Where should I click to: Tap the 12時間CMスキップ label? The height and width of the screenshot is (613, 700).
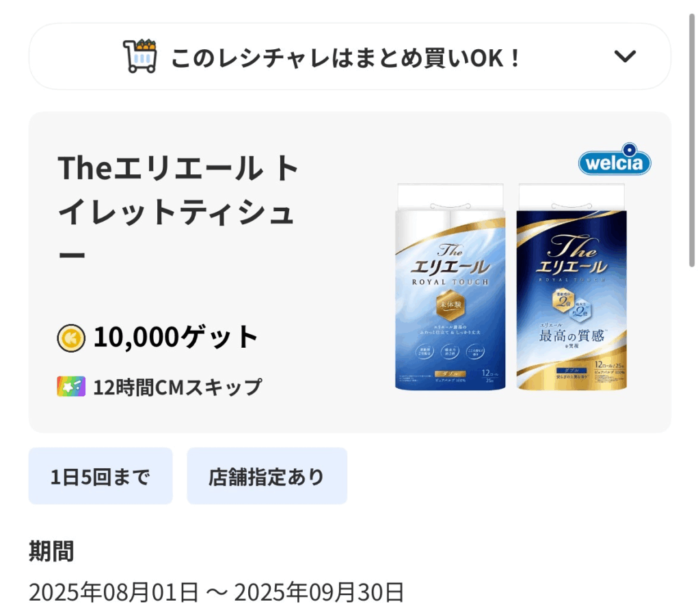pos(177,387)
